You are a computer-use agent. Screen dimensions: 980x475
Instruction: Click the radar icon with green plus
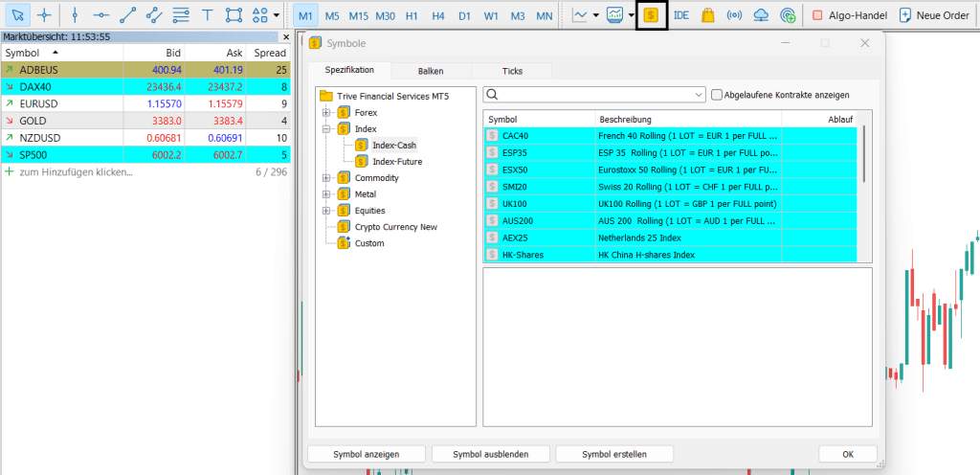pyautogui.click(x=788, y=15)
